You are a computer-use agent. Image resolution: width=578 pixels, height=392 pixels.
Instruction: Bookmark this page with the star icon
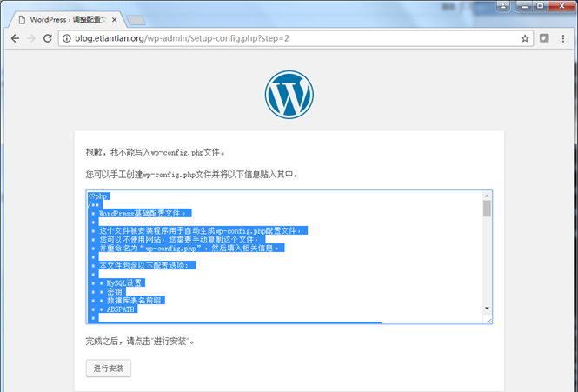[x=525, y=38]
